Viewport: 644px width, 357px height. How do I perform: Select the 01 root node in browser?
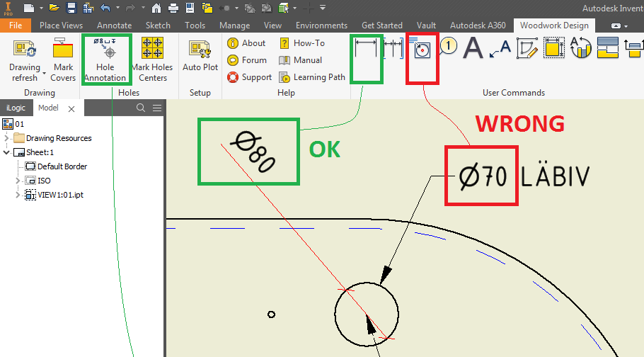(13, 124)
